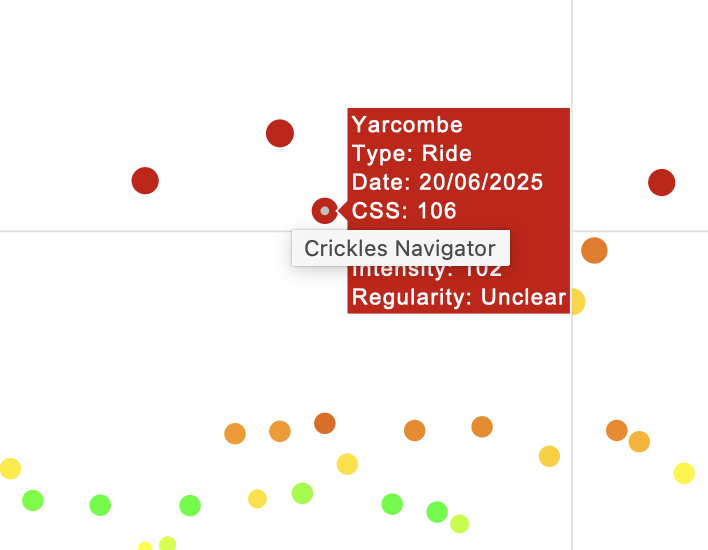Viewport: 708px width, 550px height.
Task: Select the leftmost bright green data point
Action: [33, 500]
